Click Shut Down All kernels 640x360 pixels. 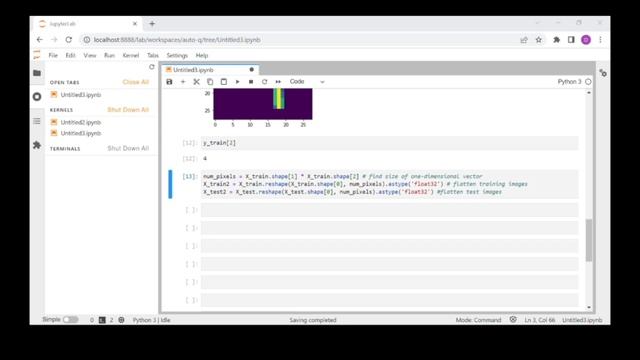coord(128,110)
